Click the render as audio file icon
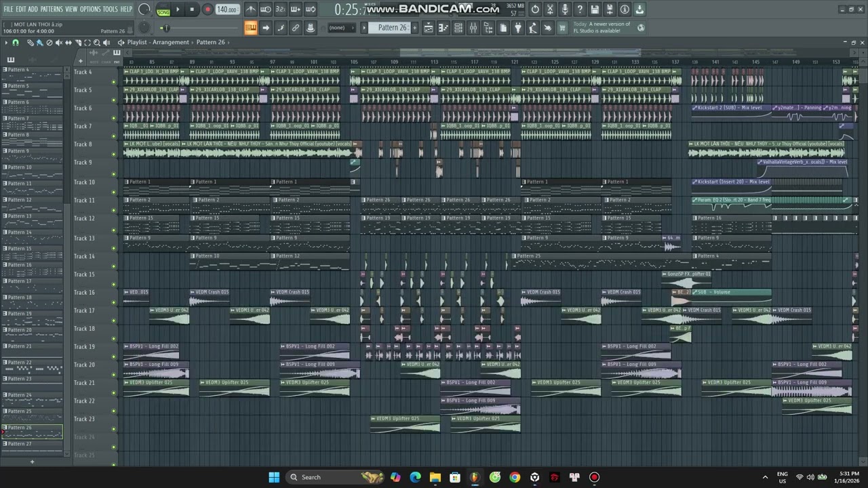 point(610,9)
